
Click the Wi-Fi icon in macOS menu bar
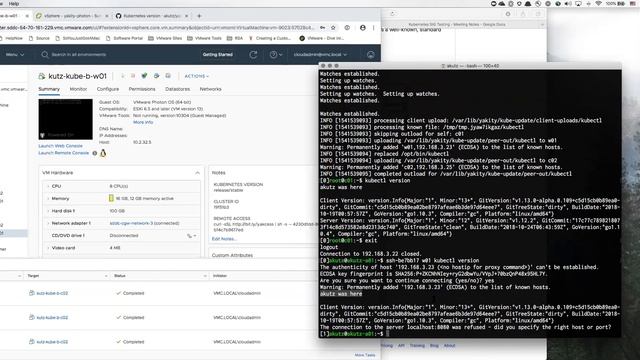point(598,3)
